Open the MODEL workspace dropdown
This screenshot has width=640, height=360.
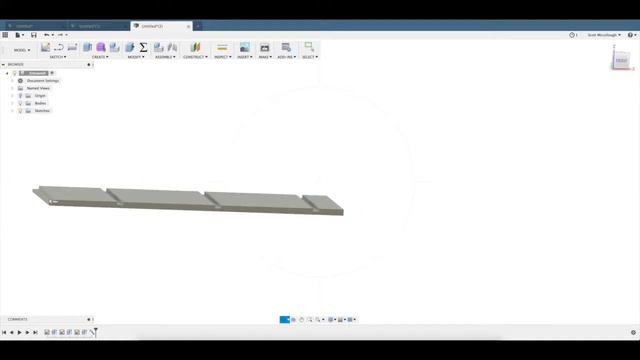pos(22,50)
